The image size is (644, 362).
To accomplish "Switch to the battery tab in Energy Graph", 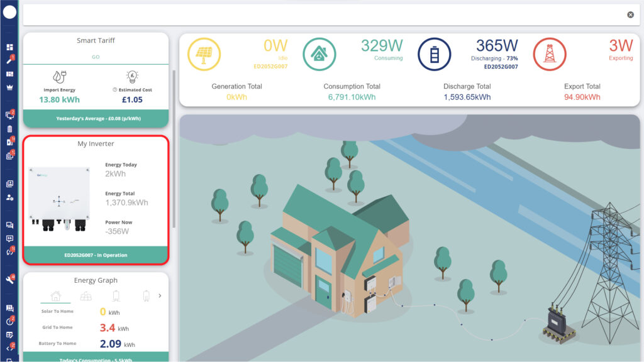I will [x=116, y=295].
